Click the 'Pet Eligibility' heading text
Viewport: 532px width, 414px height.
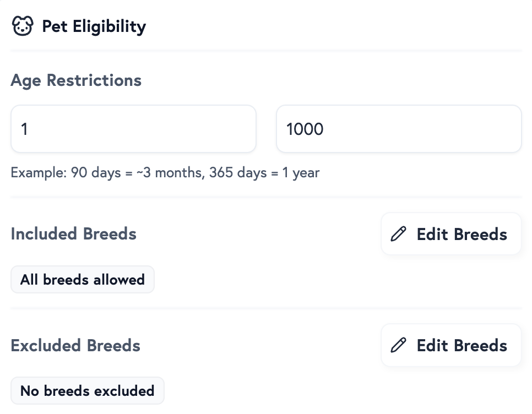click(94, 26)
